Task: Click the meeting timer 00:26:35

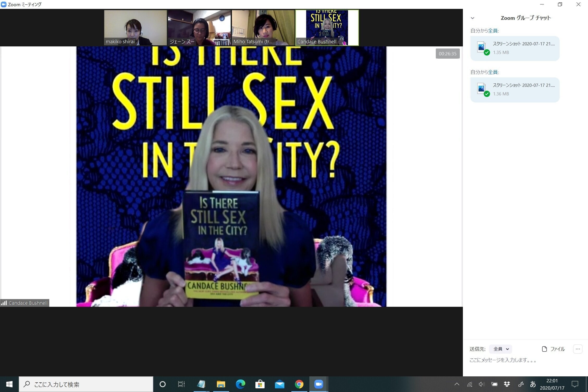Action: [448, 54]
